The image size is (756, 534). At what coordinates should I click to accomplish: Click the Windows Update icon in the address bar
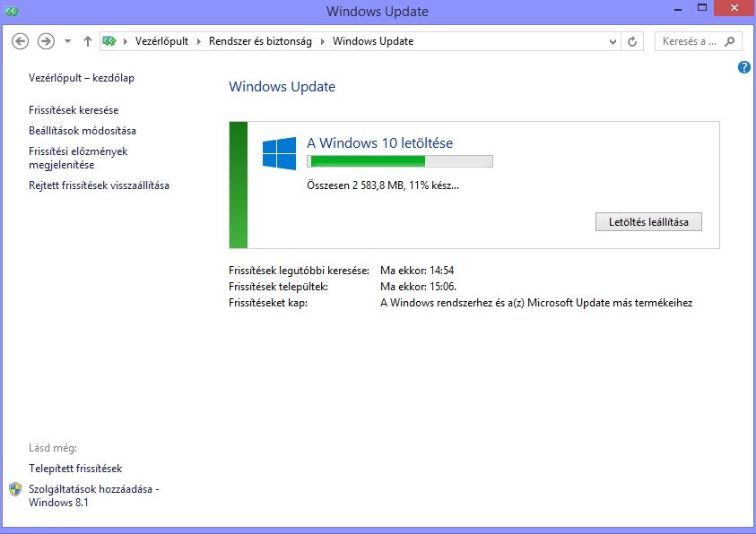click(x=109, y=41)
